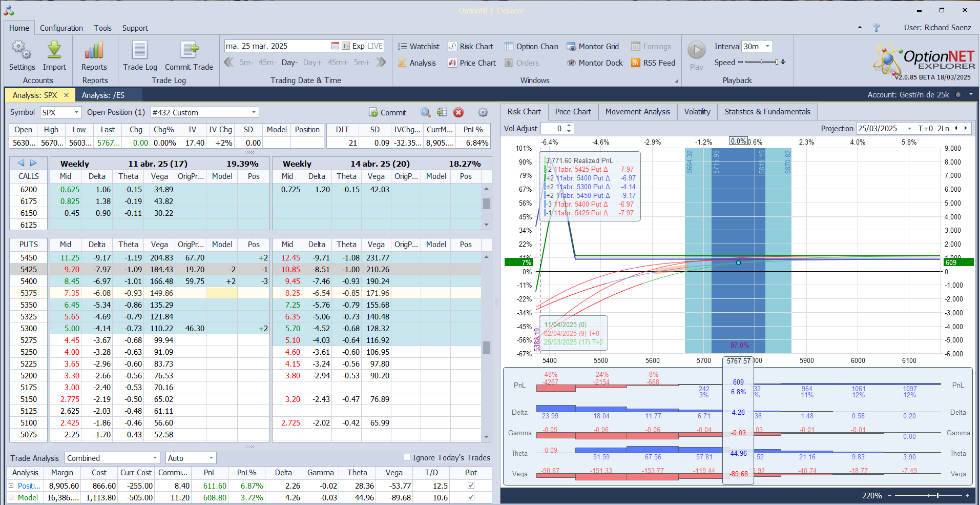This screenshot has width=980, height=505.
Task: Click the gray account status circle
Action: click(957, 94)
